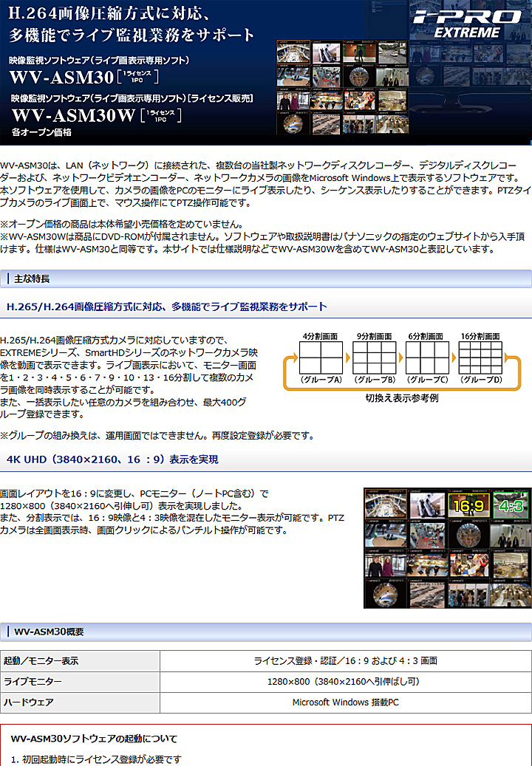This screenshot has width=532, height=766.
Task: Click the i-PRO EXTREME logo
Action: click(467, 24)
